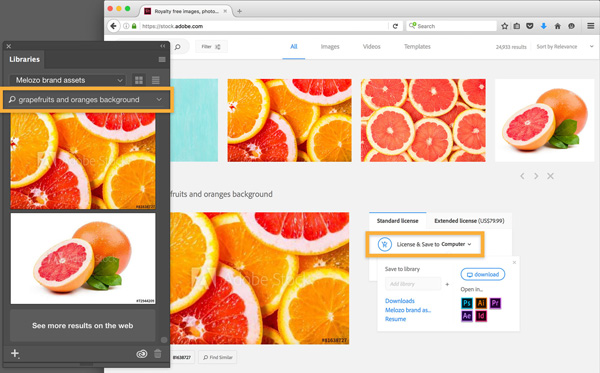Click the Find Similar button

218,357
